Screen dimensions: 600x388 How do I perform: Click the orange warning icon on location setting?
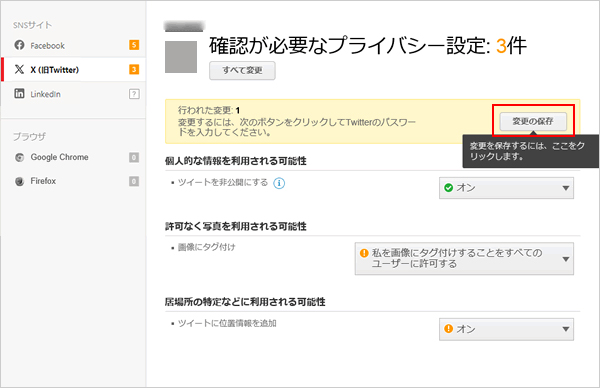448,329
